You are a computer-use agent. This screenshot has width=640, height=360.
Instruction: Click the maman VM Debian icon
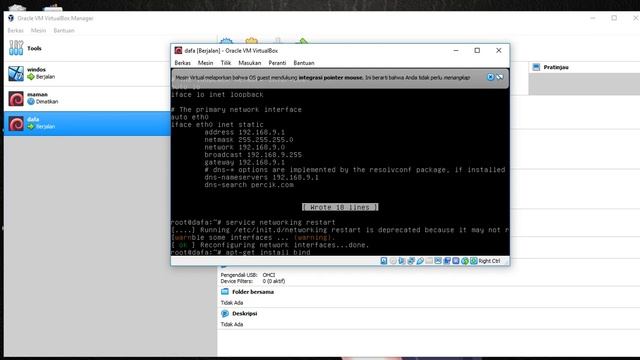16,98
